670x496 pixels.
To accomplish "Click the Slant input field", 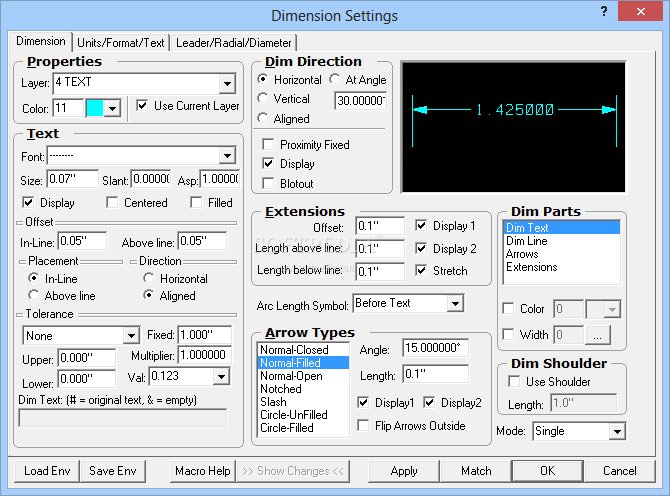I will (151, 179).
